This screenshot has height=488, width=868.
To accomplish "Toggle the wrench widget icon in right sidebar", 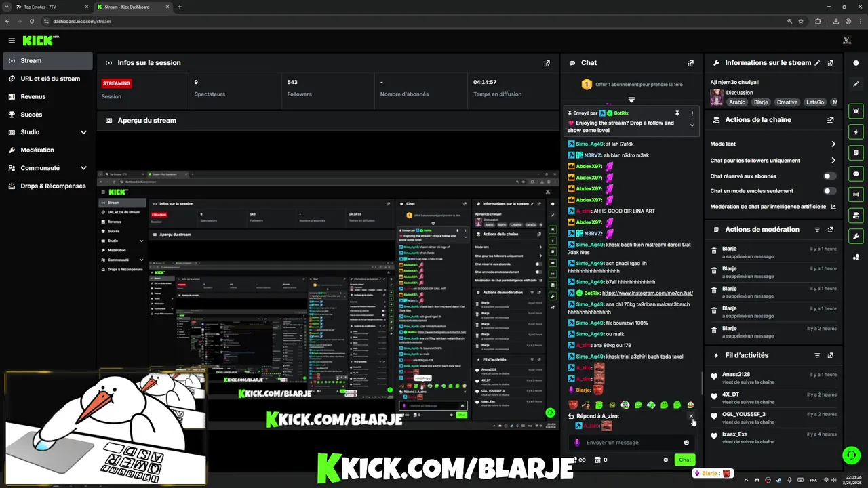I will (856, 237).
